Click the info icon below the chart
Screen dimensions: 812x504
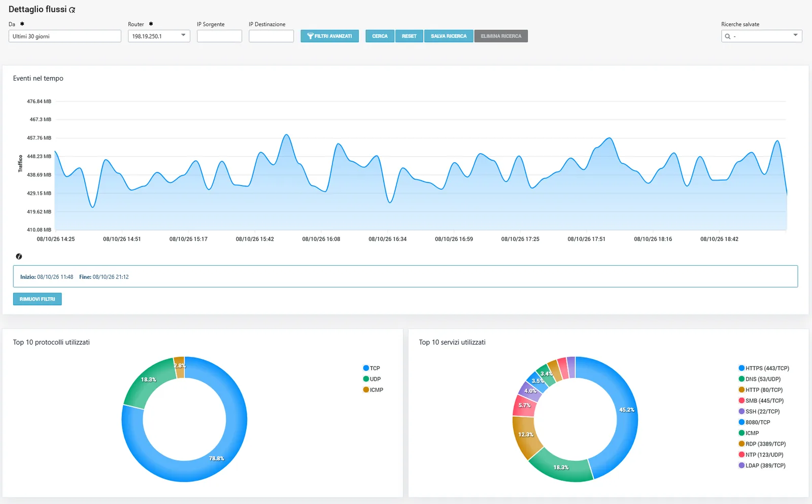point(19,257)
